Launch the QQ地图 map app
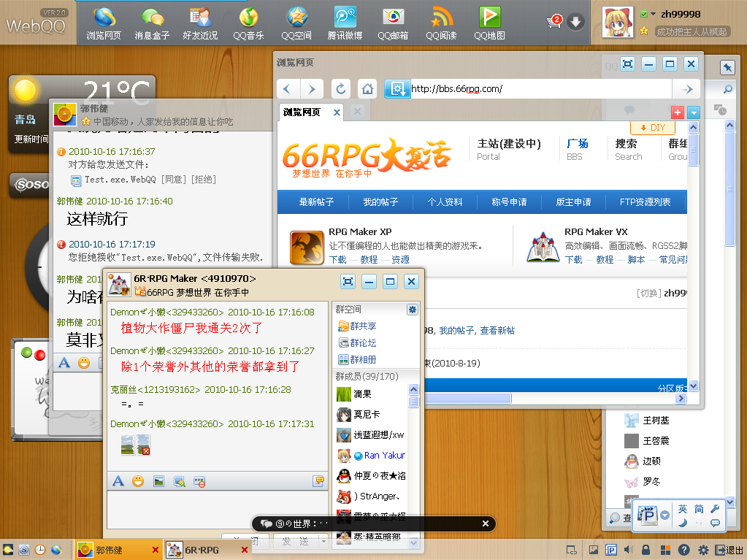The width and height of the screenshot is (747, 560). pyautogui.click(x=489, y=24)
